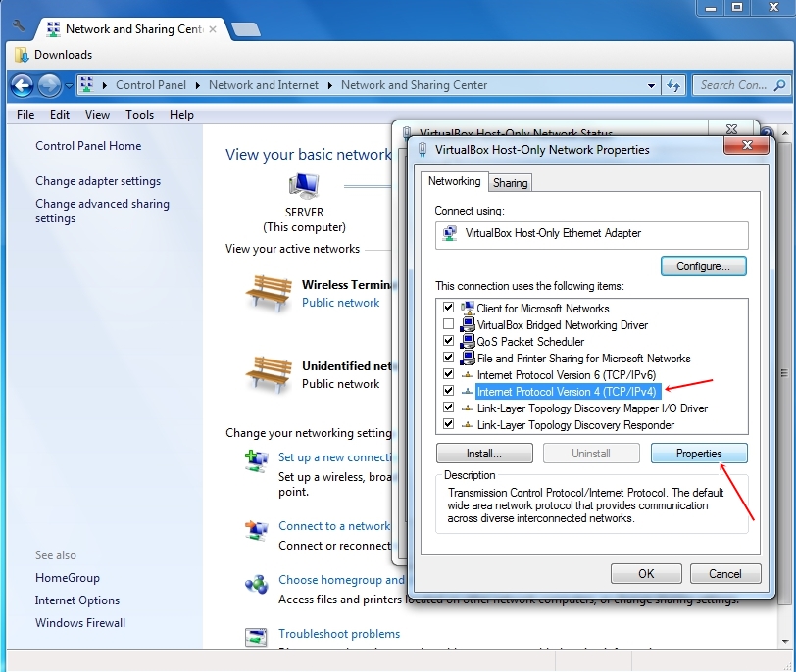Uncheck Client for Microsoft Networks
Image resolution: width=796 pixels, height=672 pixels.
448,308
